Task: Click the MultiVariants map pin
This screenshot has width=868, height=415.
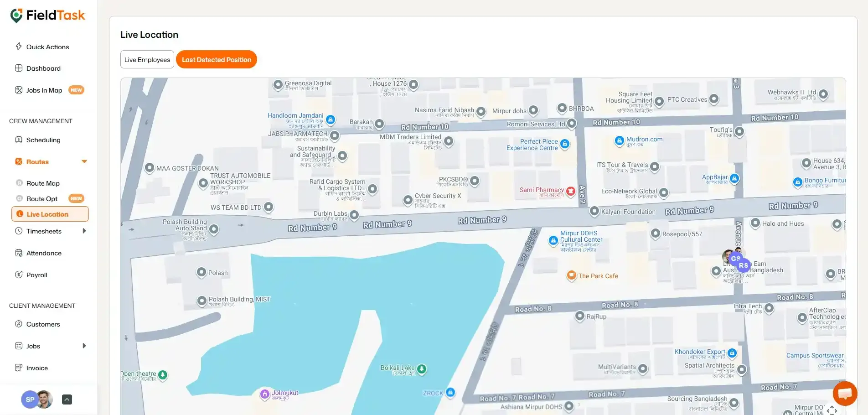Action: tap(643, 368)
